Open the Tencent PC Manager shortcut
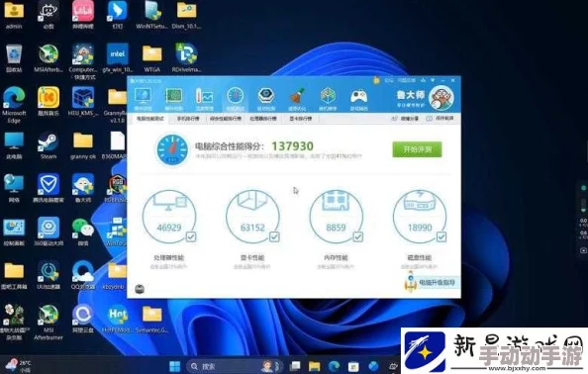The height and width of the screenshot is (374, 588). click(x=49, y=188)
